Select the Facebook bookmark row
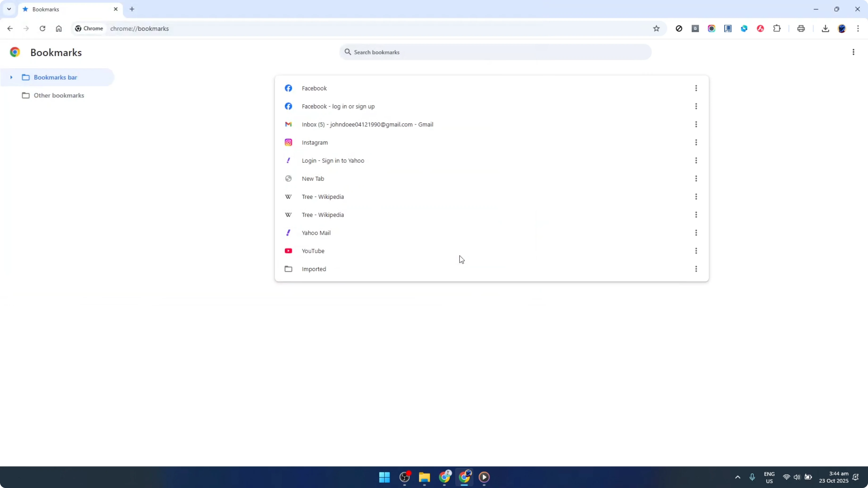This screenshot has height=488, width=868. click(x=492, y=88)
